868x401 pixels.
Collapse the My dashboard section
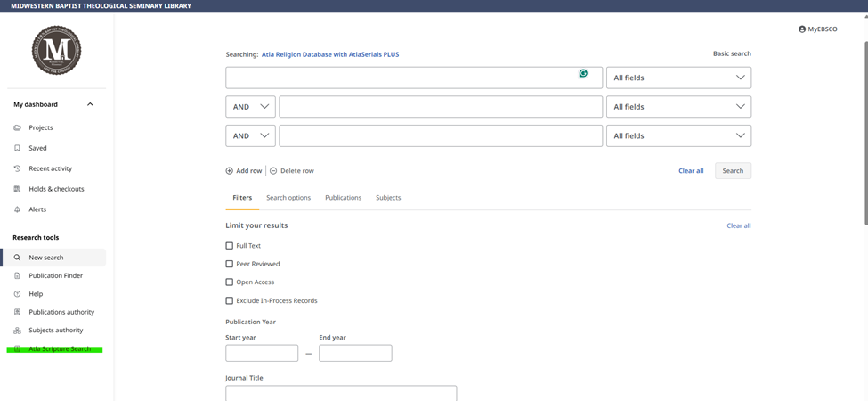[90, 104]
